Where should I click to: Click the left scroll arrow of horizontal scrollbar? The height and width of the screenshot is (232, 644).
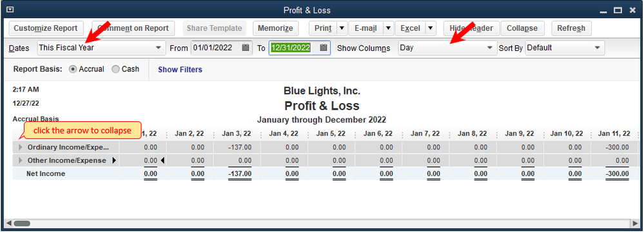pos(8,224)
